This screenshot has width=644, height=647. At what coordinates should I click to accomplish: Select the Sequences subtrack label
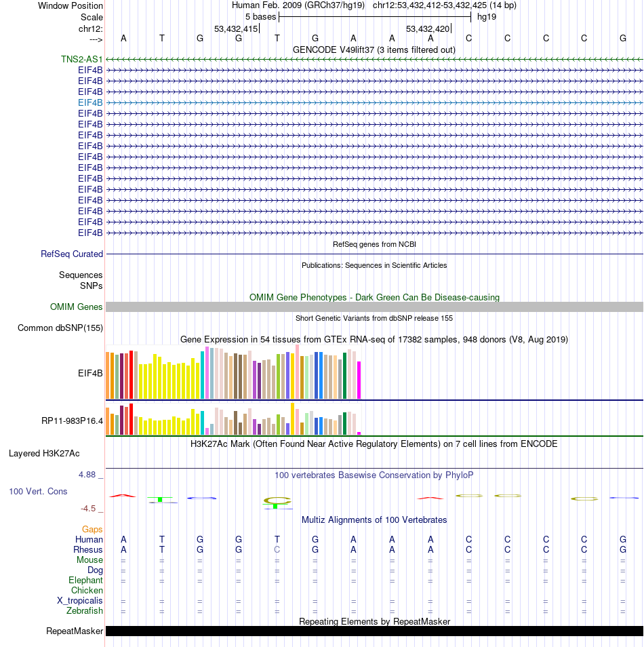pos(81,275)
